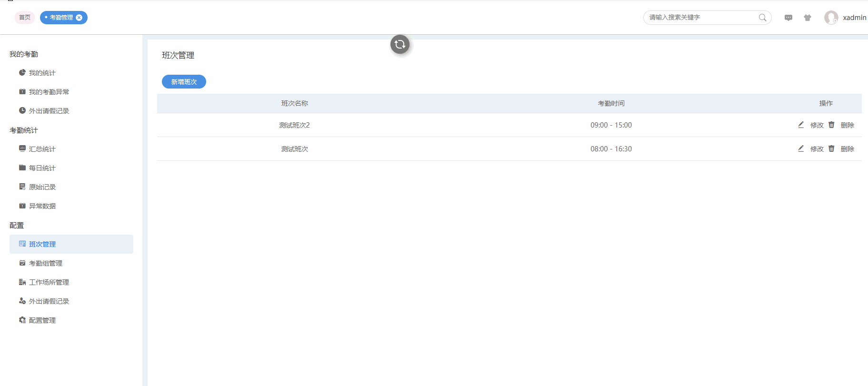Open 异常数据 in the sidebar

click(x=71, y=206)
